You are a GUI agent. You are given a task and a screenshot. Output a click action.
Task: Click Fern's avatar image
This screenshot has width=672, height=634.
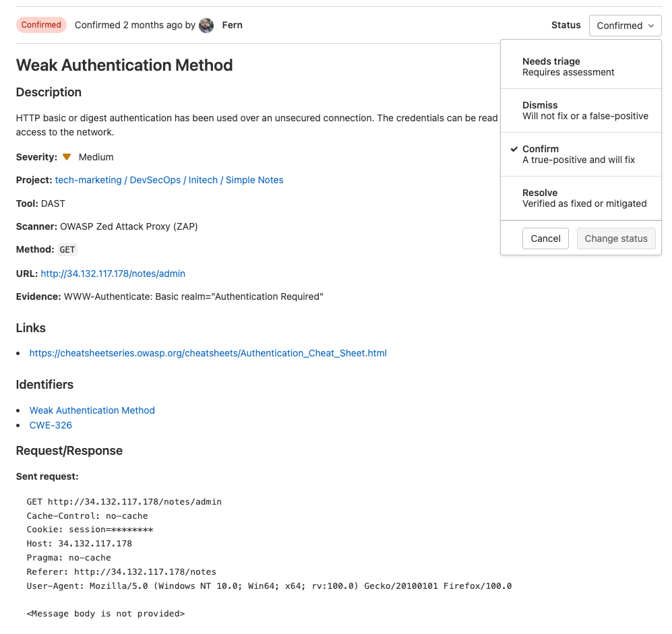tap(206, 25)
